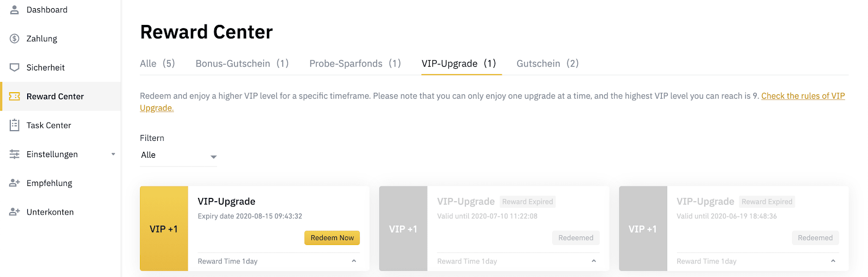The width and height of the screenshot is (868, 277).
Task: Collapse the card valid until 2020-06-19
Action: tap(833, 261)
